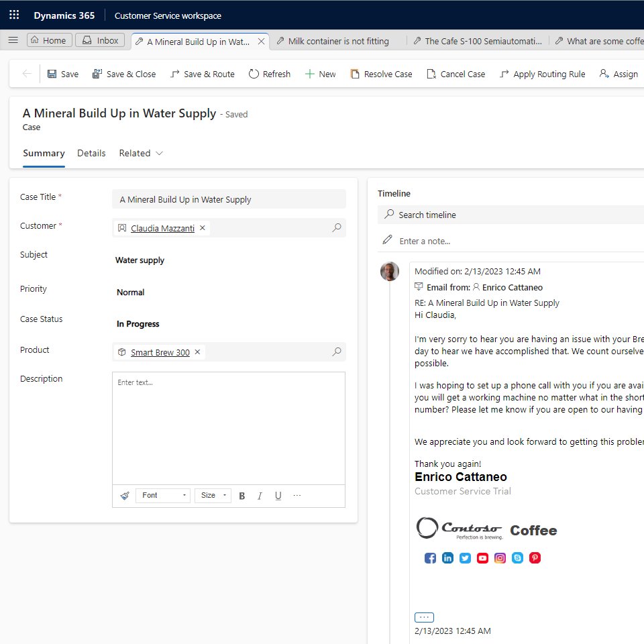Image resolution: width=644 pixels, height=644 pixels.
Task: Toggle Italic formatting
Action: [x=260, y=496]
